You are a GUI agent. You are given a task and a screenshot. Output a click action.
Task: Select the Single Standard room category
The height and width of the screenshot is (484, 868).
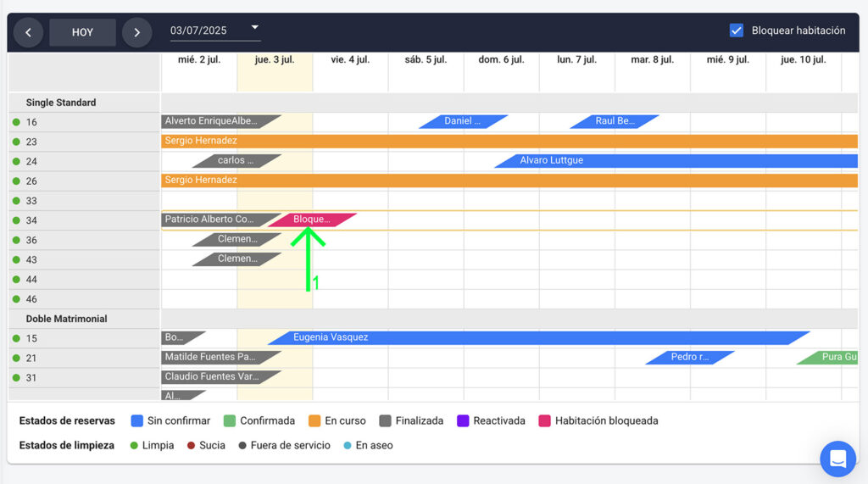coord(61,103)
